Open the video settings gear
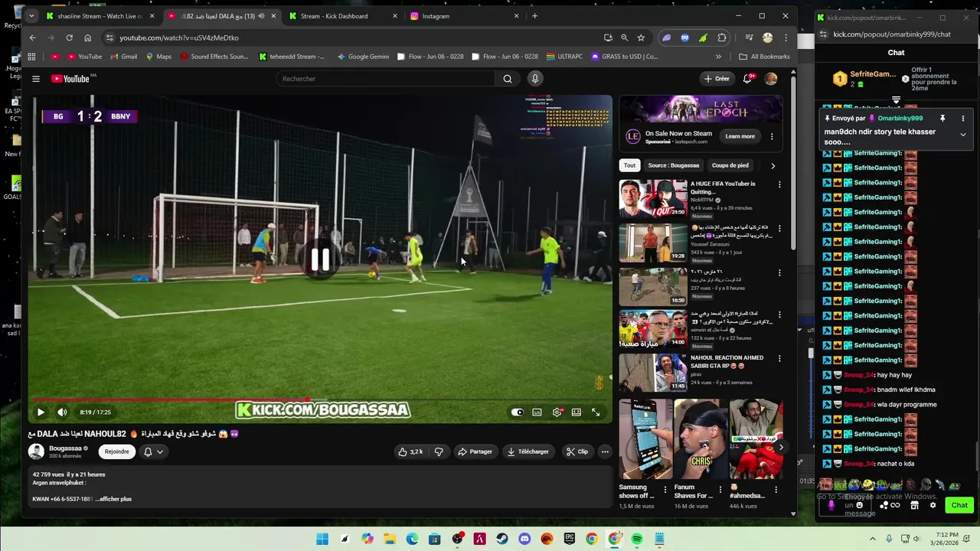Image resolution: width=980 pixels, height=551 pixels. [557, 412]
